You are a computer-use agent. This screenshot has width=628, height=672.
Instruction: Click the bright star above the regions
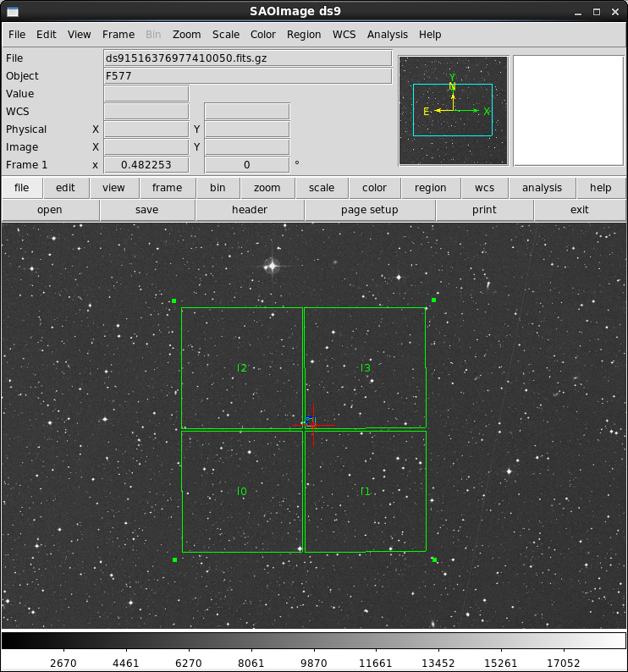[x=272, y=266]
